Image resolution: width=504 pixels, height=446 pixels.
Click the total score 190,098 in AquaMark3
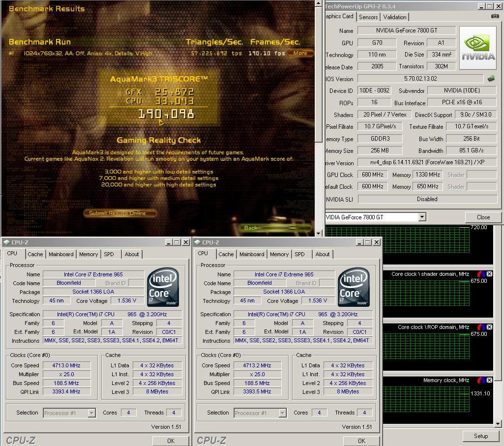pyautogui.click(x=167, y=114)
